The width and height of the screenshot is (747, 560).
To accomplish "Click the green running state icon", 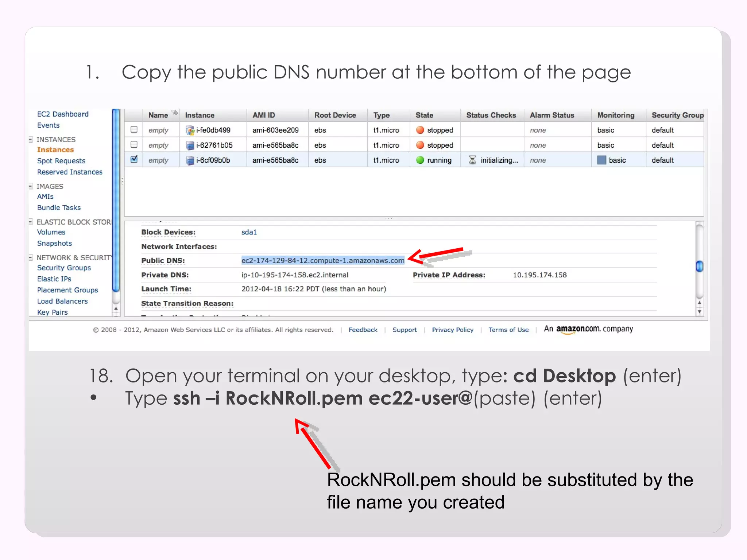I will point(420,160).
